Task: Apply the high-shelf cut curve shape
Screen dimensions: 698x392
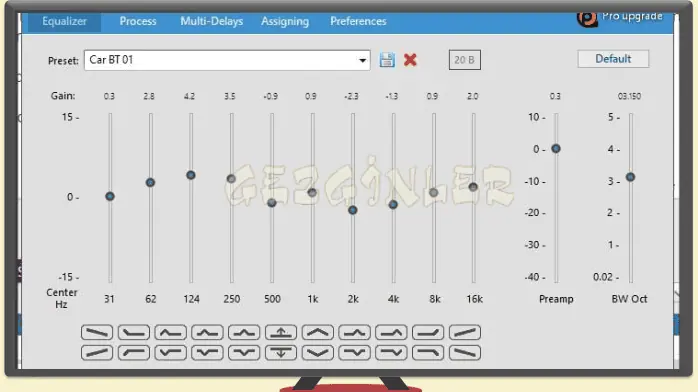Action: [x=428, y=353]
